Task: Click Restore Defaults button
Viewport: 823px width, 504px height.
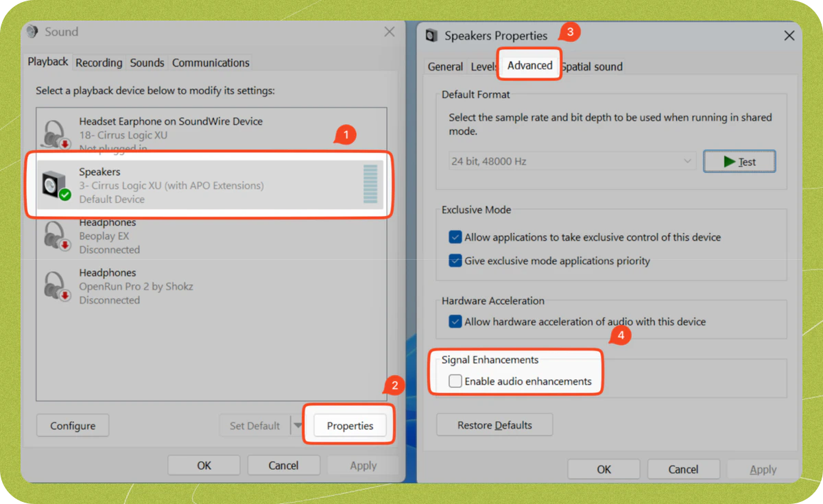Action: (x=494, y=425)
